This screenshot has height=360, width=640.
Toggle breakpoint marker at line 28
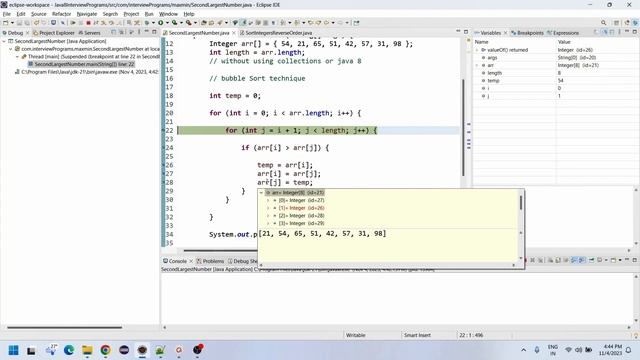coord(163,182)
